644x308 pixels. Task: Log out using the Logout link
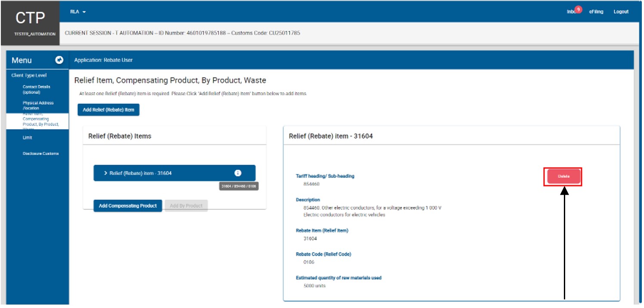pos(621,12)
